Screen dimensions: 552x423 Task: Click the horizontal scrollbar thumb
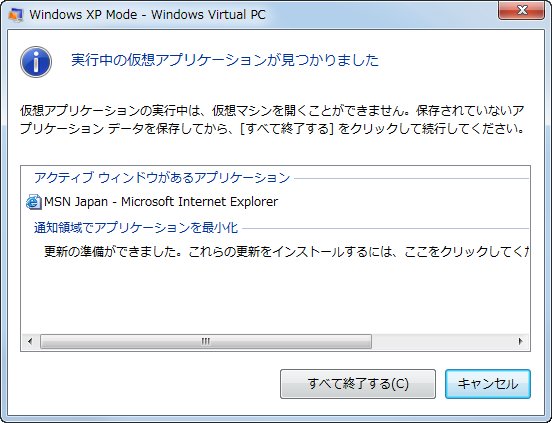pos(206,341)
